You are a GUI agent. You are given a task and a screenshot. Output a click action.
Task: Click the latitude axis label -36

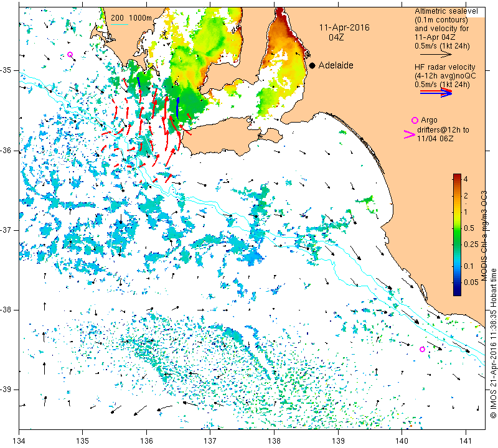tap(7, 150)
